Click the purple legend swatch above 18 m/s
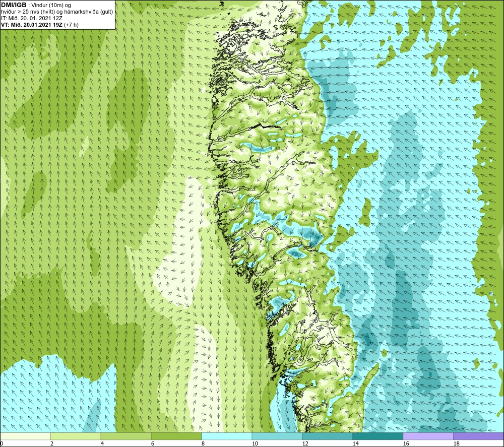This screenshot has height=447, width=504. pos(478,436)
